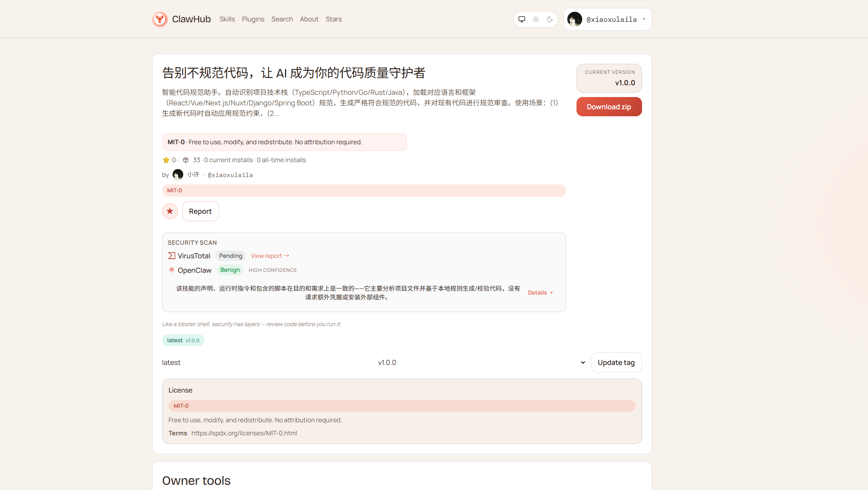Click the package downloads cube icon
The width and height of the screenshot is (868, 490).
(x=186, y=160)
